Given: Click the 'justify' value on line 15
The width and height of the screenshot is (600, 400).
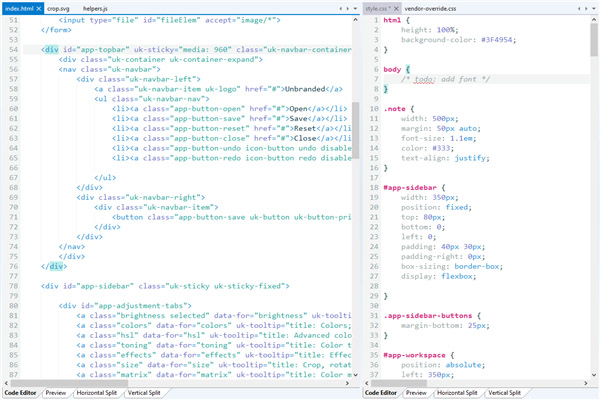Looking at the screenshot, I should coord(470,158).
